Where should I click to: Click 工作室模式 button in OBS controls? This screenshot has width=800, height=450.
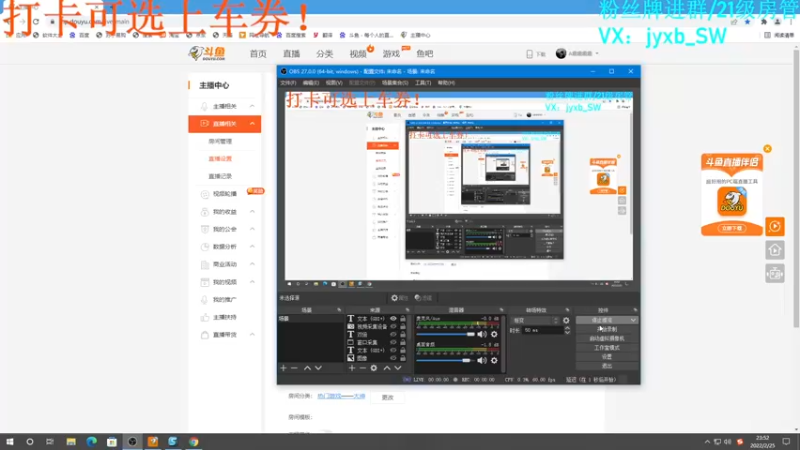coord(607,348)
